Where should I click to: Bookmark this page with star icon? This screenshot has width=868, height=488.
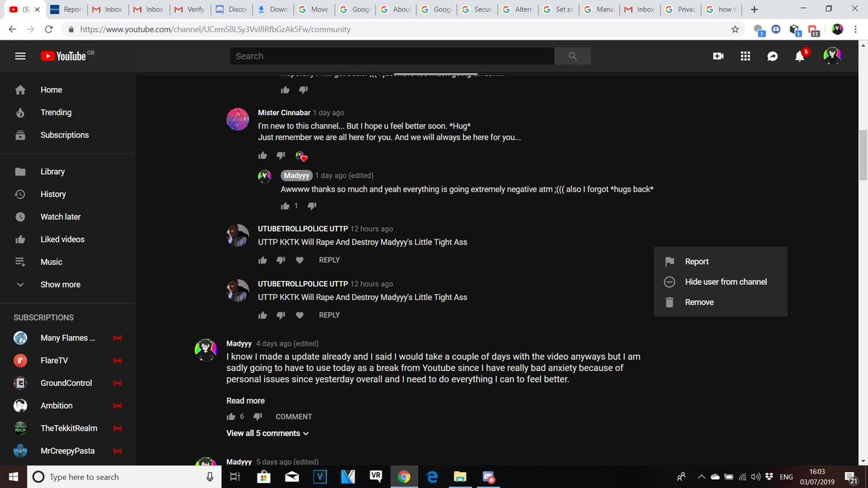[735, 30]
